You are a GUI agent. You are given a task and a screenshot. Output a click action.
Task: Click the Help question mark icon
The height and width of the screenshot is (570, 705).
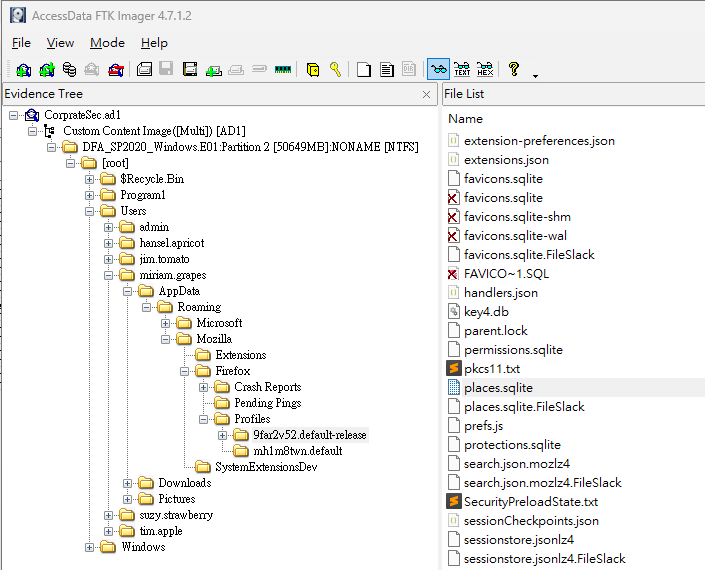pyautogui.click(x=514, y=69)
